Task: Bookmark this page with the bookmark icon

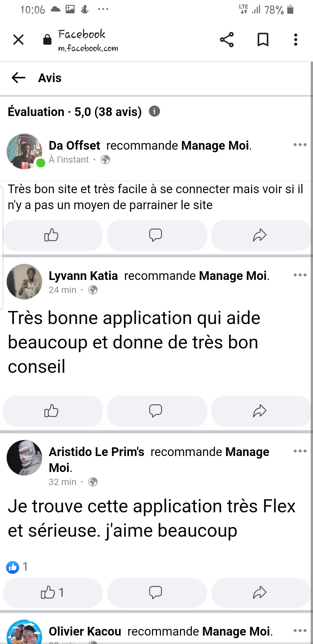Action: pyautogui.click(x=263, y=40)
